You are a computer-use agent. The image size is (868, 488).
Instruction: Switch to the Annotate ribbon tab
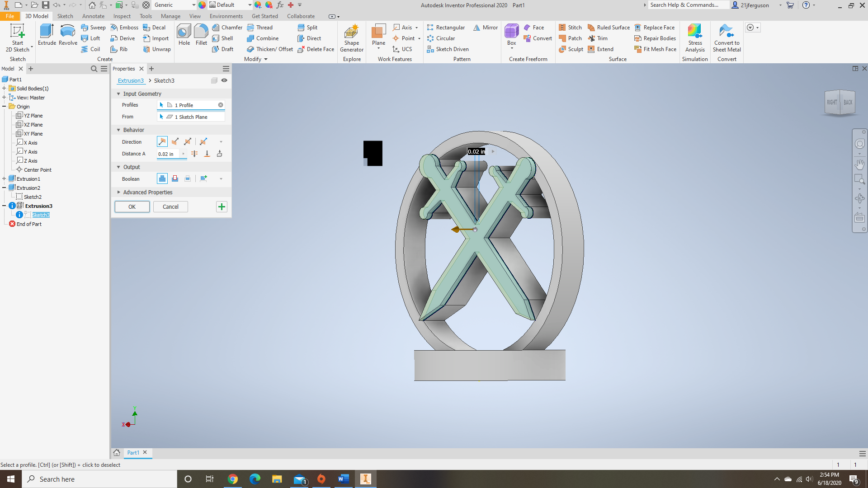click(93, 16)
